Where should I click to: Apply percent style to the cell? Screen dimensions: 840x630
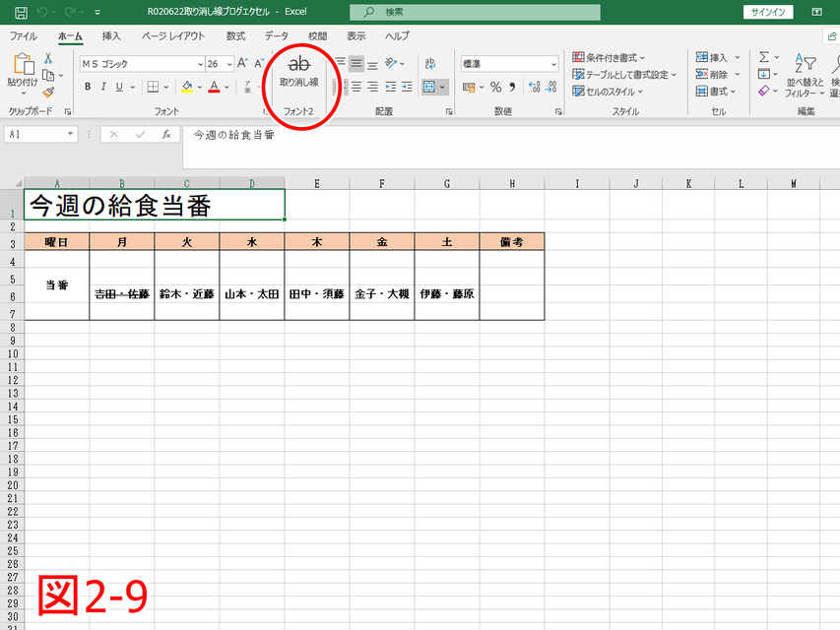coord(496,87)
